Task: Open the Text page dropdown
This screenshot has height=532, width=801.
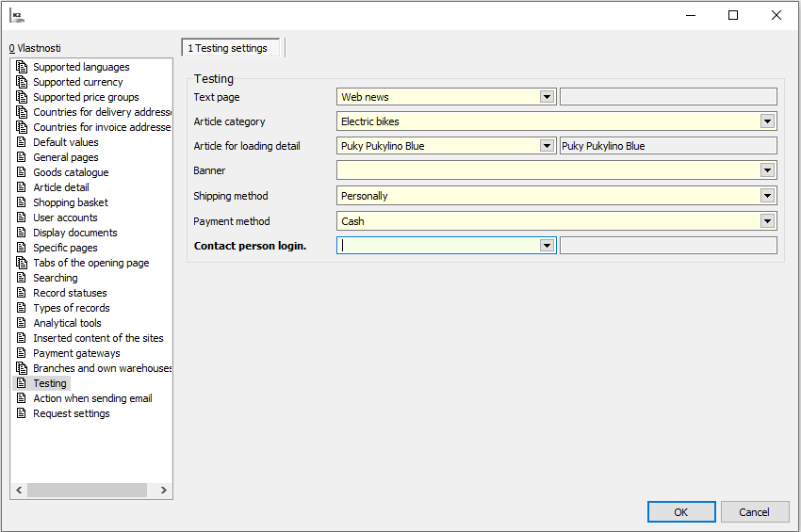Action: point(547,96)
